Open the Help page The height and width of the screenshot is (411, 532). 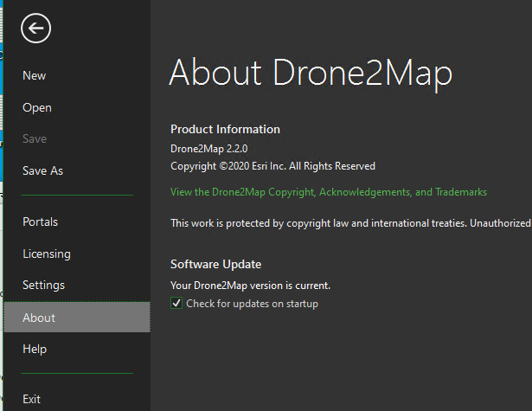35,349
